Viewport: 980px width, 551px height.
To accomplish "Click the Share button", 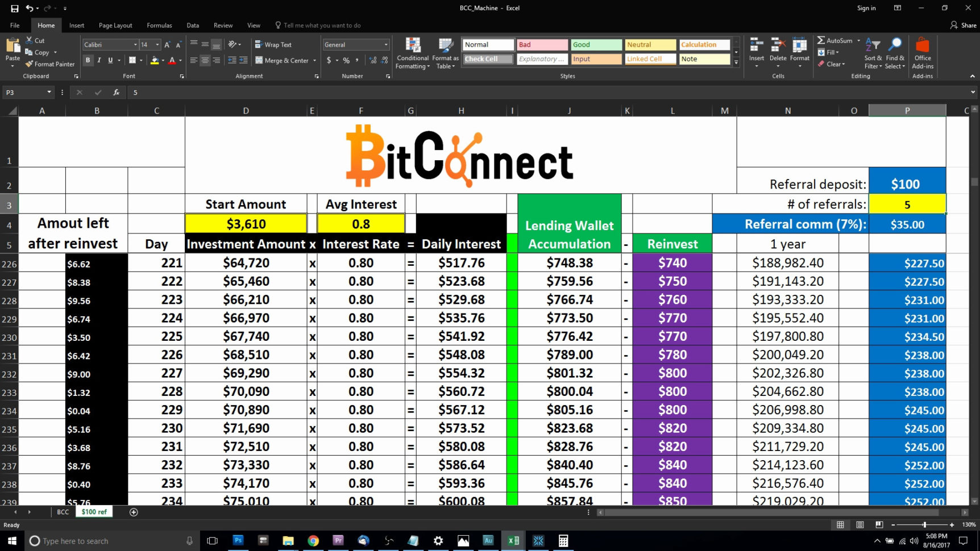I will pyautogui.click(x=963, y=25).
